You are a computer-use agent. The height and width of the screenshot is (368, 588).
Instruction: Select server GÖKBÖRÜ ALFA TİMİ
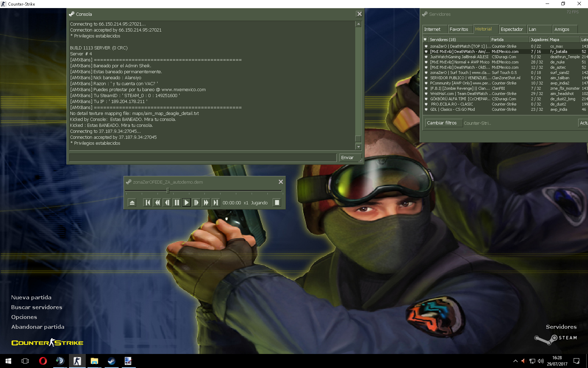(x=505, y=99)
